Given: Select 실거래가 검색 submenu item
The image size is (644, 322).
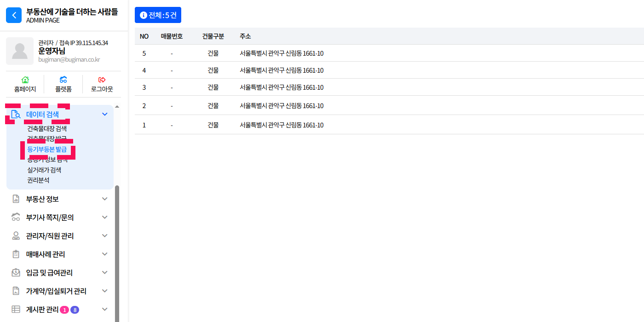Looking at the screenshot, I should click(44, 170).
